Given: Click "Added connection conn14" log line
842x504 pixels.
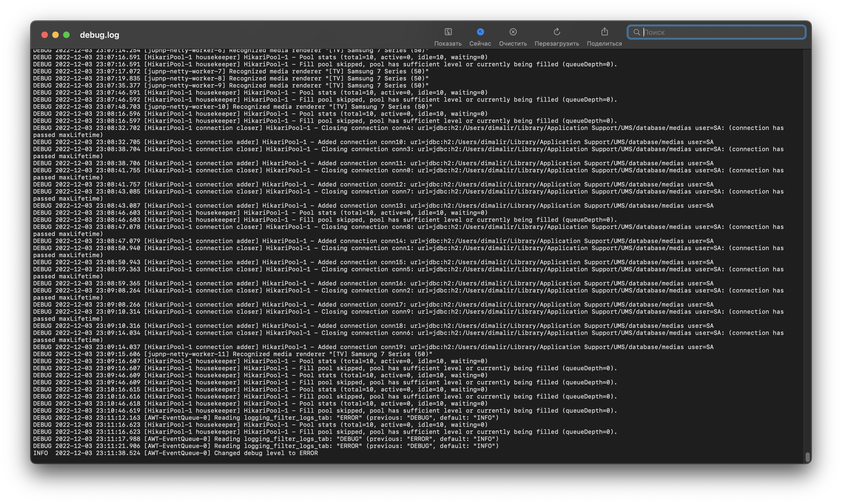Looking at the screenshot, I should (373, 241).
